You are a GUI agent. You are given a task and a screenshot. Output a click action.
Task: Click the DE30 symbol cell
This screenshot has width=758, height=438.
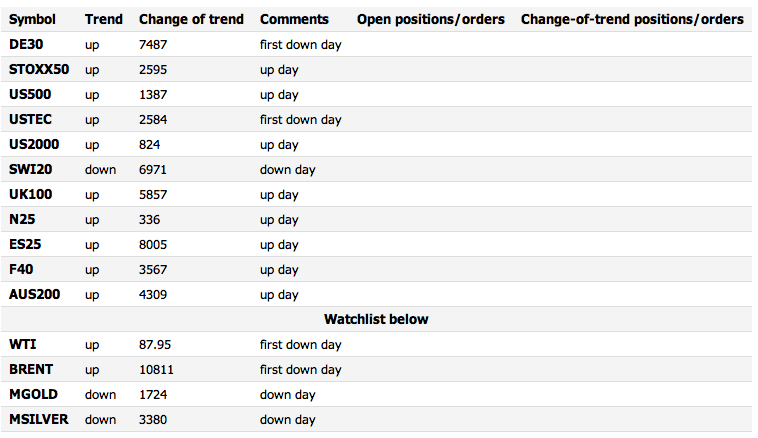[x=26, y=44]
